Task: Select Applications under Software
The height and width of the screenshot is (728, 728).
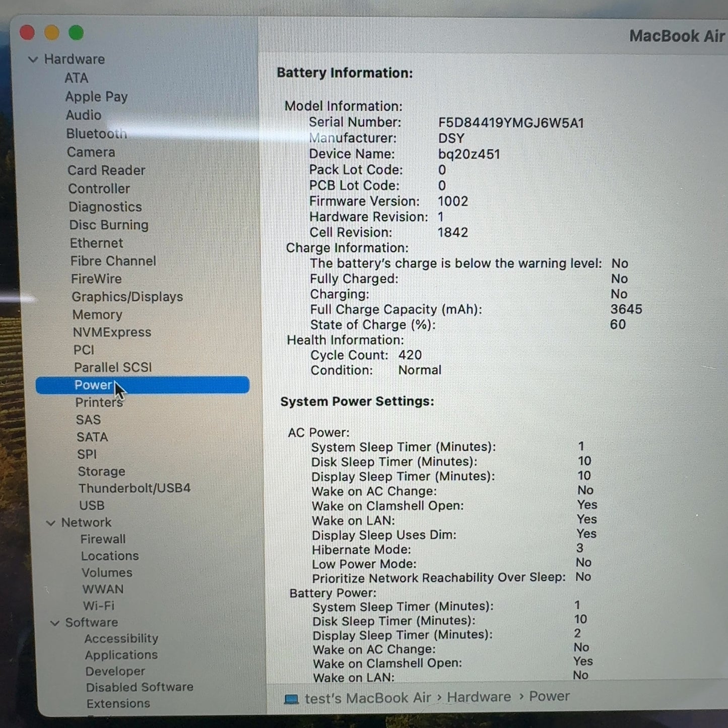Action: tap(121, 655)
